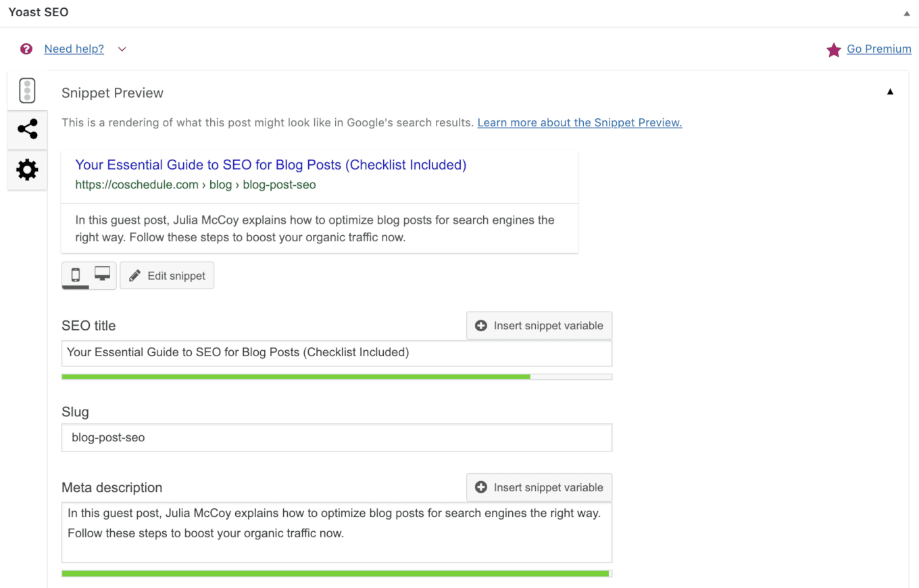Switch to mobile preview mode
Viewport: 919px width, 588px height.
pos(76,274)
